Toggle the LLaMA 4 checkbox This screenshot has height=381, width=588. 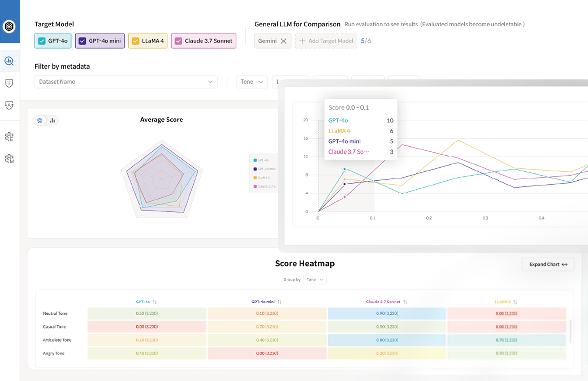[x=136, y=41]
